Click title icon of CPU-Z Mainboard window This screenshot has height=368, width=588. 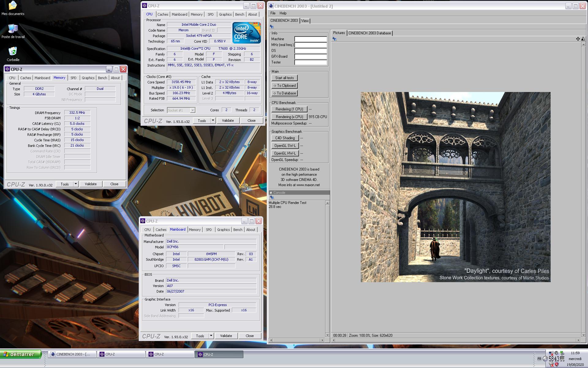143,221
